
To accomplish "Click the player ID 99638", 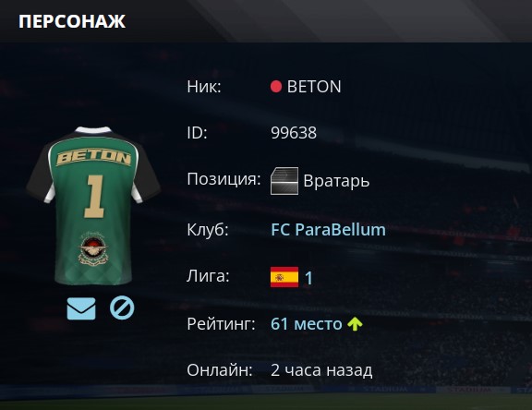I will pyautogui.click(x=294, y=133).
